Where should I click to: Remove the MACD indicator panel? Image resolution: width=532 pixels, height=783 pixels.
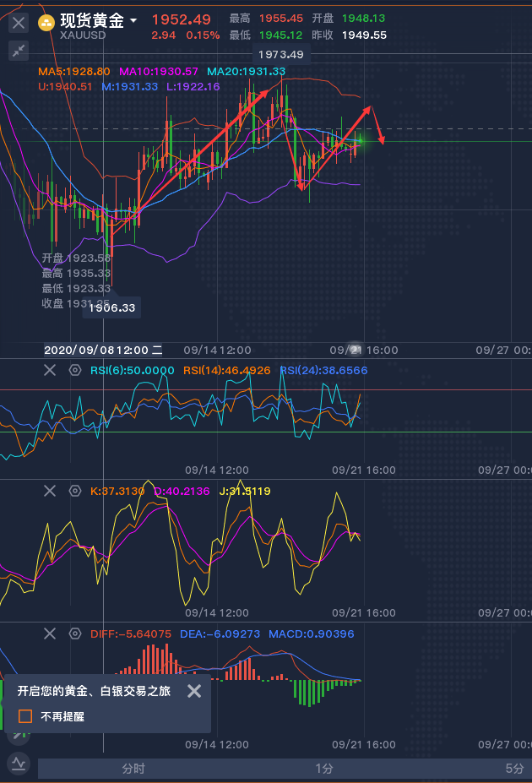[50, 633]
